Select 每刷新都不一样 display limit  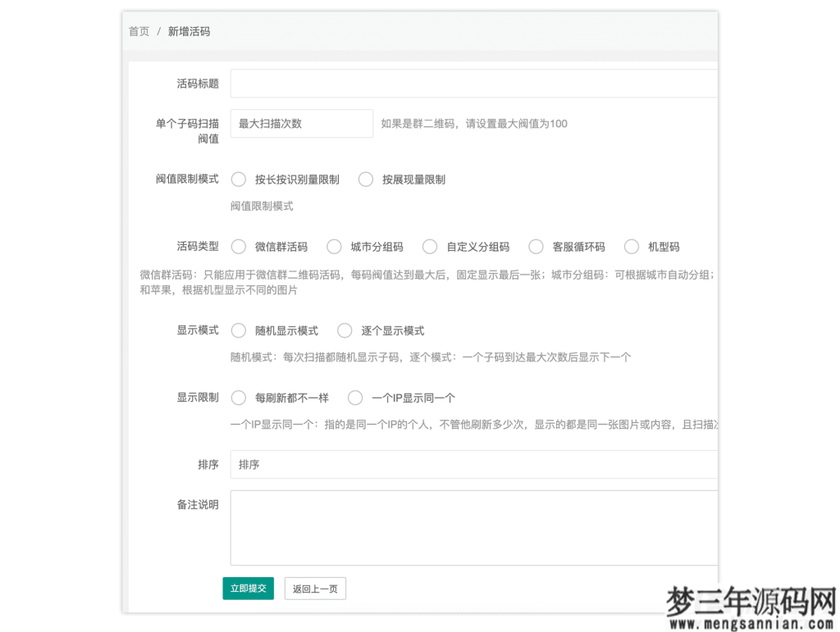pos(238,398)
